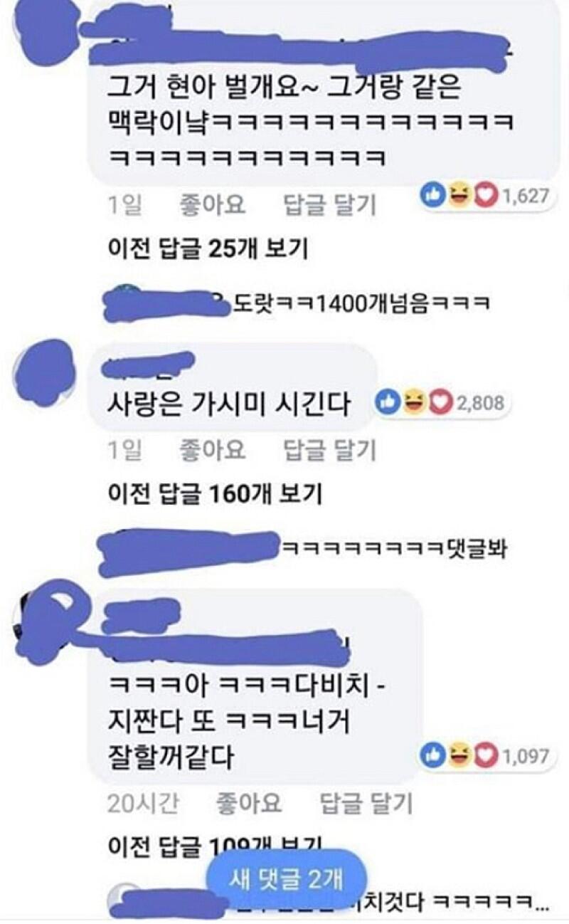Expand 이전 답글 109개 보기

[213, 844]
